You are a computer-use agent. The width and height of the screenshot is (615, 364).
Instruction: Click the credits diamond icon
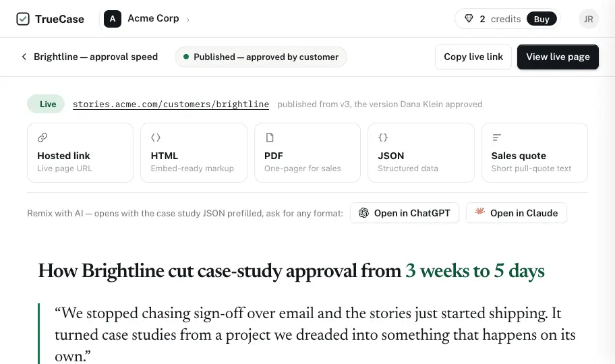(x=469, y=19)
